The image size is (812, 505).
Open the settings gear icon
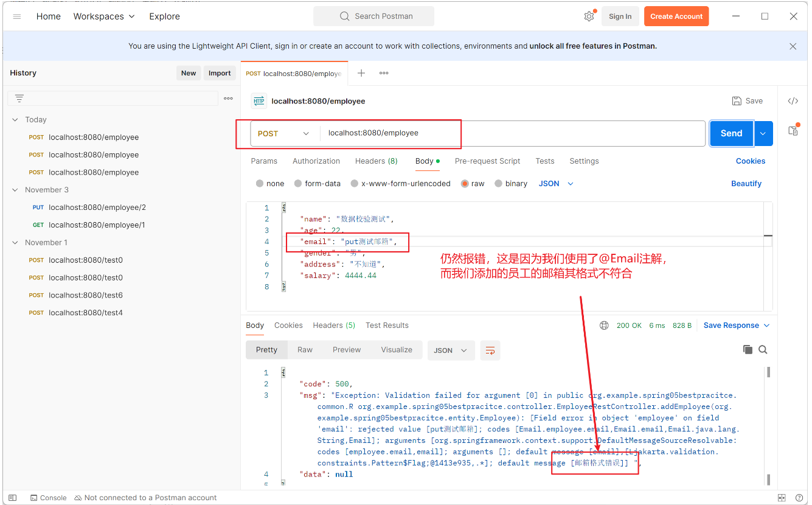tap(589, 16)
